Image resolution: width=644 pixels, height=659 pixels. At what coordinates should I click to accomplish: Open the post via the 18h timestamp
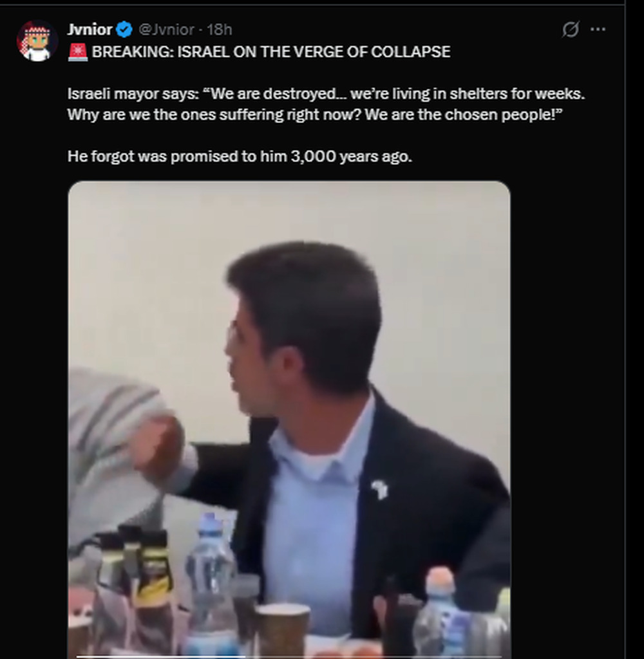coord(219,30)
